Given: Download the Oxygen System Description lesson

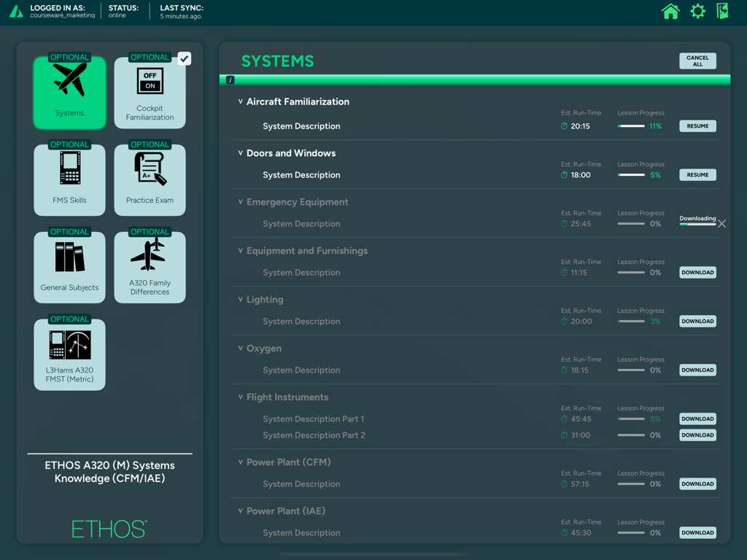Looking at the screenshot, I should [x=697, y=370].
